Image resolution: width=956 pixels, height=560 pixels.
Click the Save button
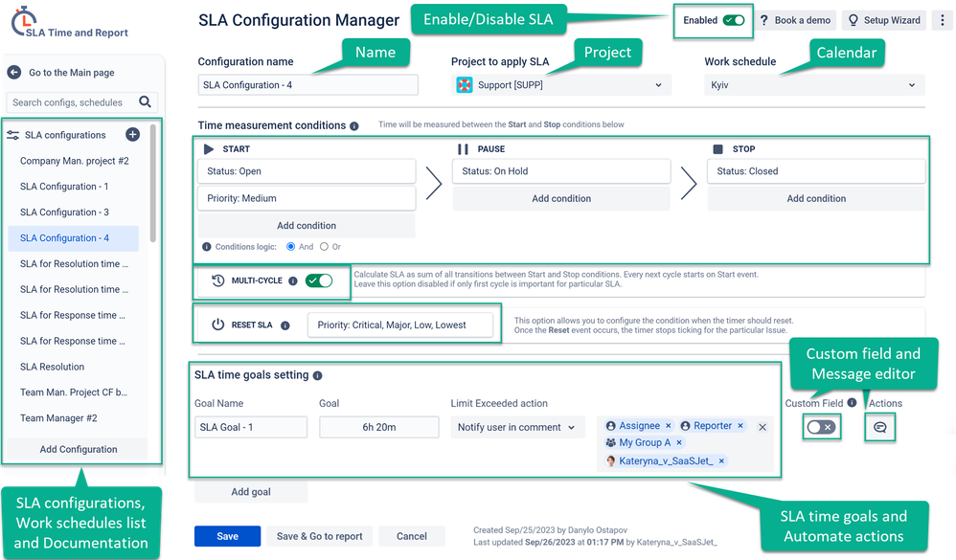point(227,536)
